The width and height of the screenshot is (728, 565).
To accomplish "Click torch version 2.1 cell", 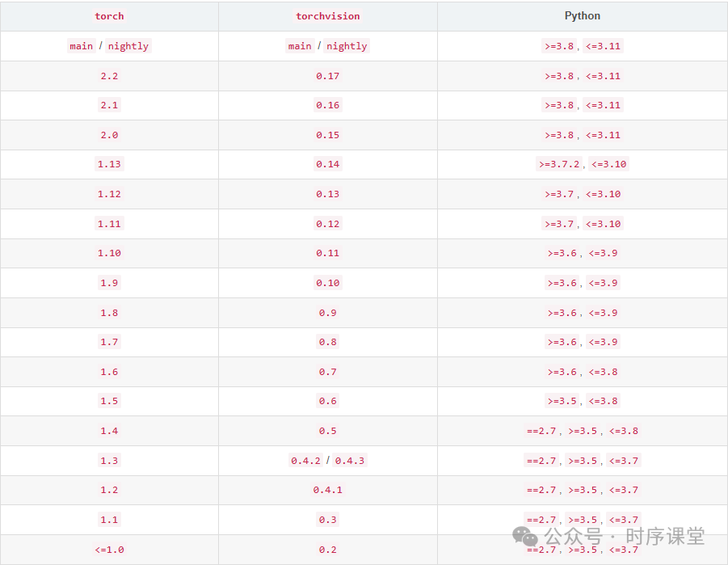I will point(109,105).
